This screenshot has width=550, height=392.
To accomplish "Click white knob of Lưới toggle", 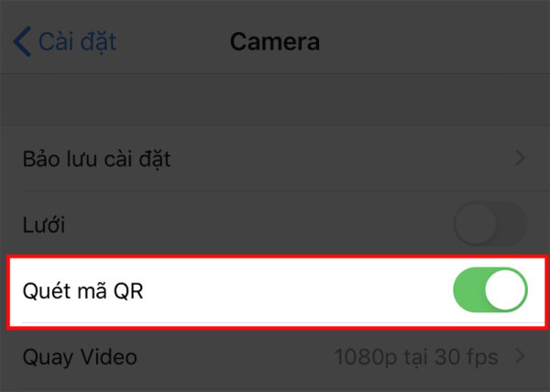I will tap(475, 224).
